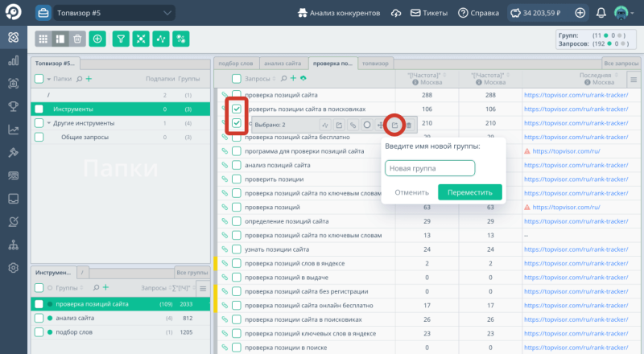Click the notifications bell icon
The image size is (644, 354).
pos(601,14)
